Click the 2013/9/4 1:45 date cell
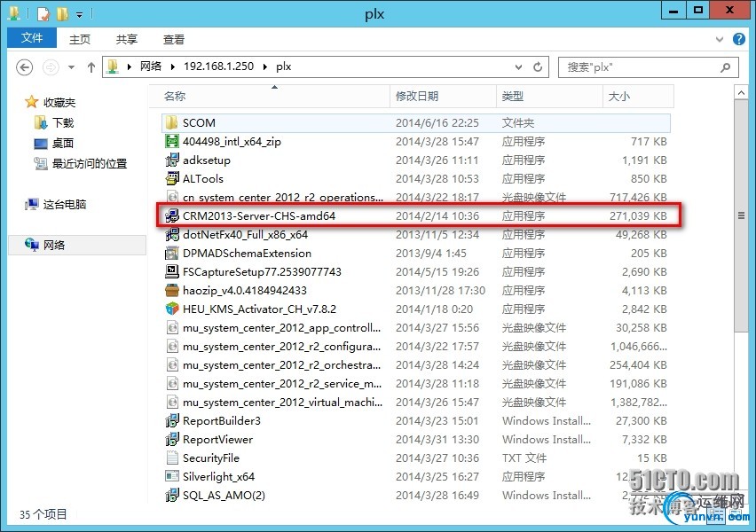The width and height of the screenshot is (756, 532). pos(430,253)
